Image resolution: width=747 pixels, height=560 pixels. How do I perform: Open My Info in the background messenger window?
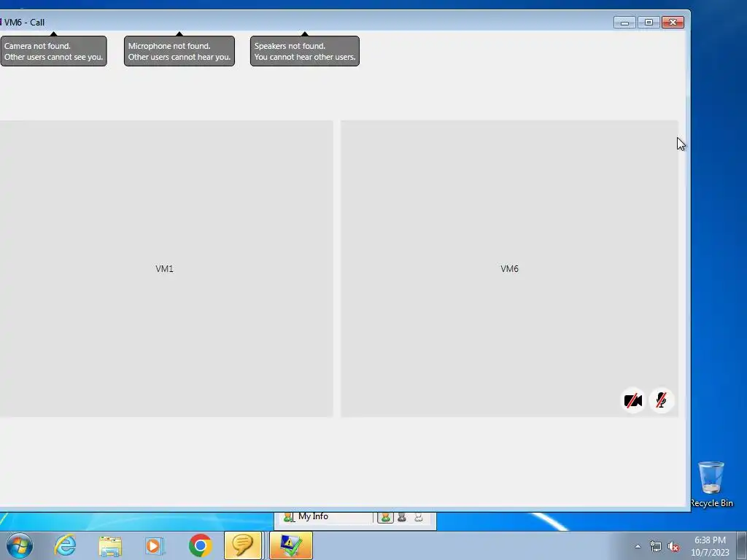pos(313,517)
